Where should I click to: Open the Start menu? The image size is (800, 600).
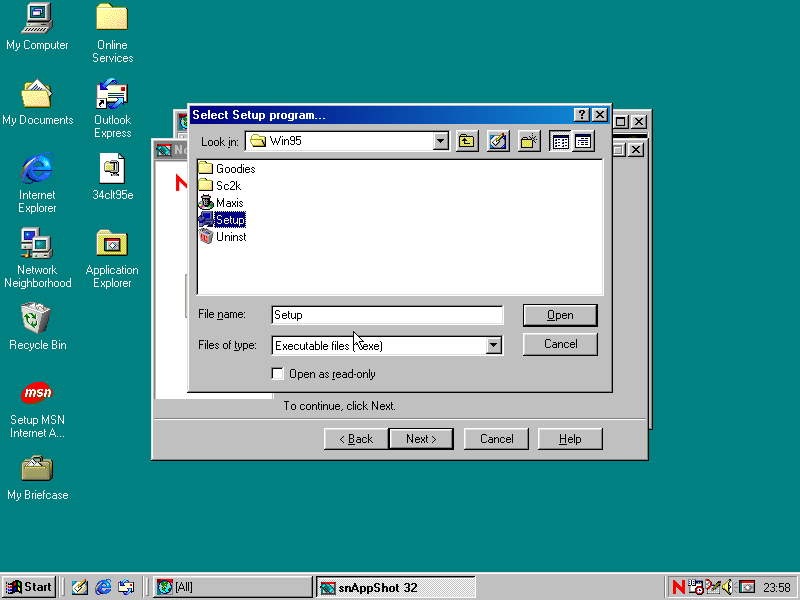pos(29,587)
